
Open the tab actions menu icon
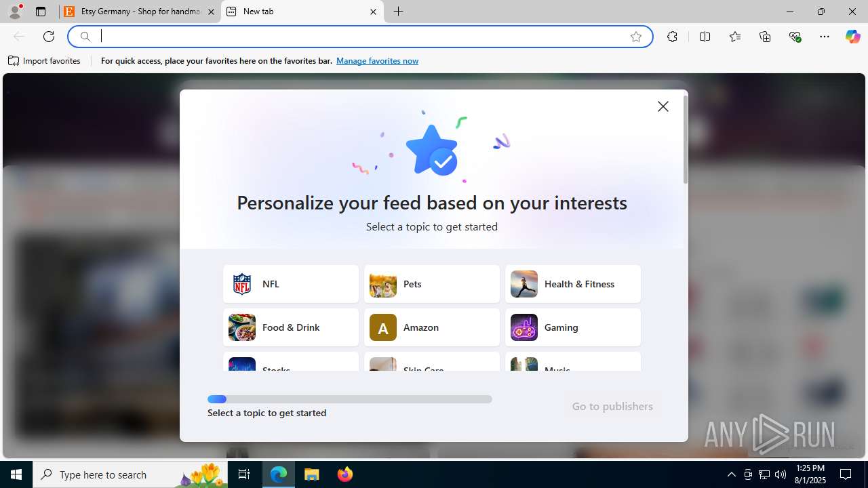click(x=41, y=12)
